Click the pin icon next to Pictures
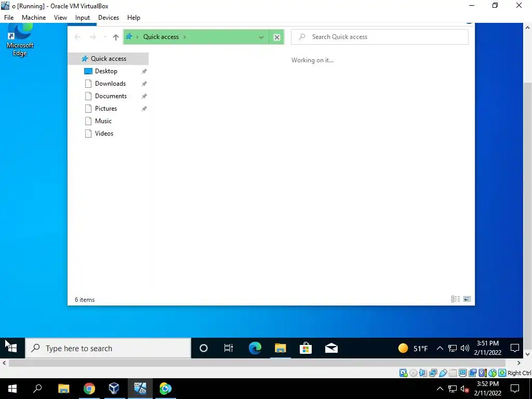The width and height of the screenshot is (532, 399). (x=144, y=109)
